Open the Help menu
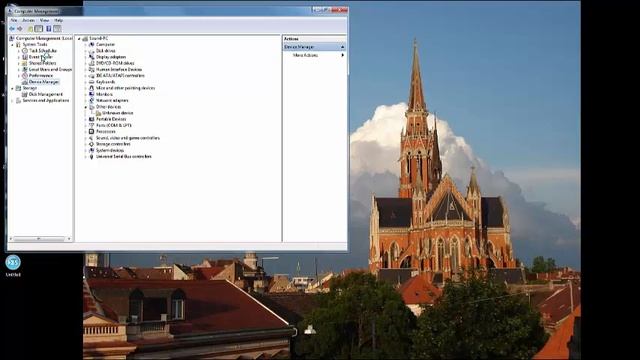 [59, 20]
